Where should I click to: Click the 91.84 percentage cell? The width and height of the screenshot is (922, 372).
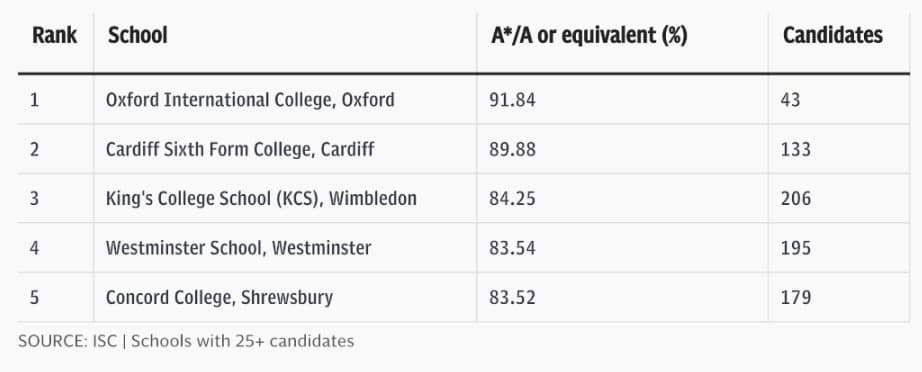pos(512,100)
